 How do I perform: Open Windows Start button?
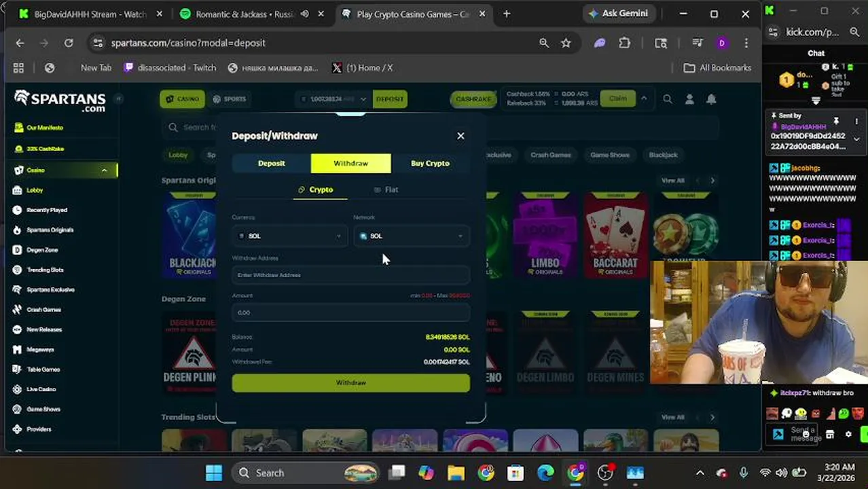coord(213,473)
